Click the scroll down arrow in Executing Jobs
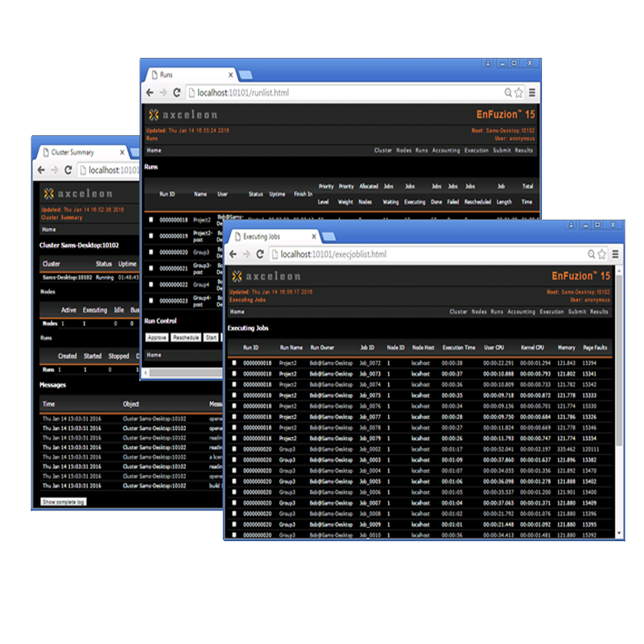The height and width of the screenshot is (644, 644). 619,533
